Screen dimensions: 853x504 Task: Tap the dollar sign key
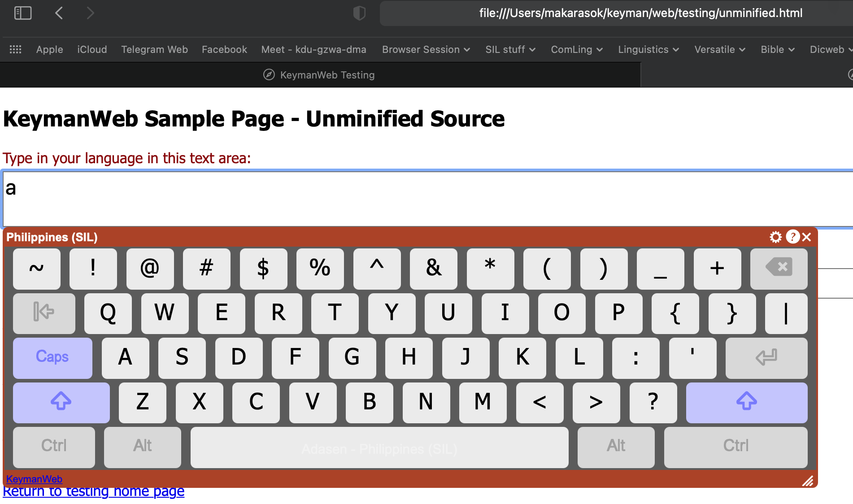click(263, 268)
